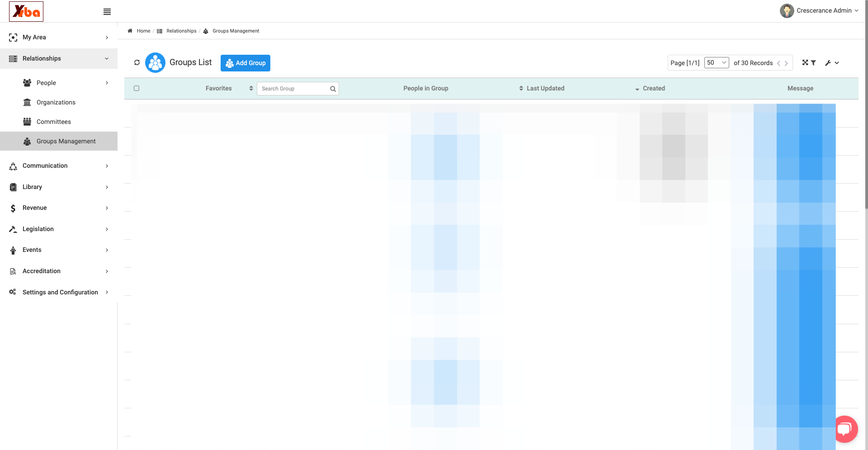Click the Relationships breadcrumb link

[181, 31]
